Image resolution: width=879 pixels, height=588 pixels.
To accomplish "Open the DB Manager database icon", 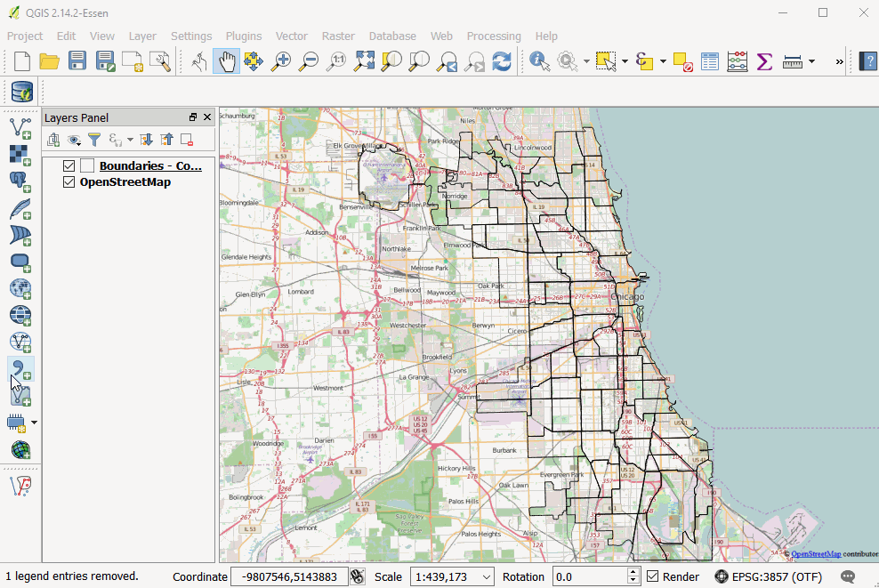I will click(x=22, y=92).
